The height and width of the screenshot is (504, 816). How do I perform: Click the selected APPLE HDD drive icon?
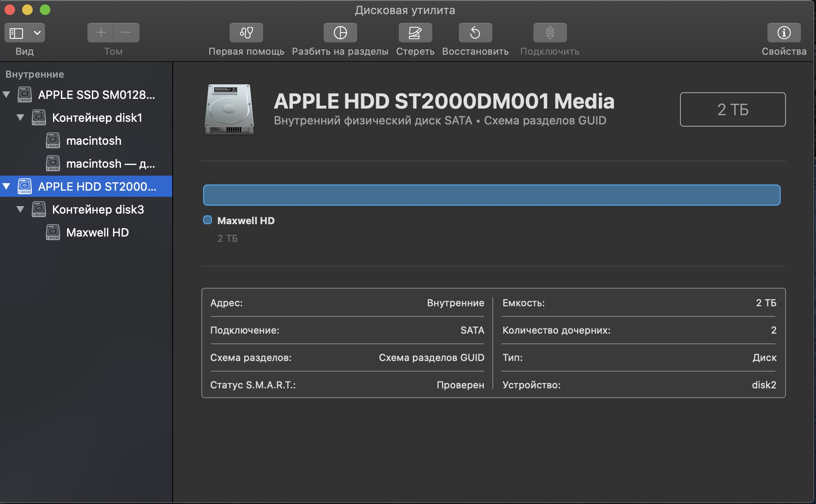click(x=25, y=186)
